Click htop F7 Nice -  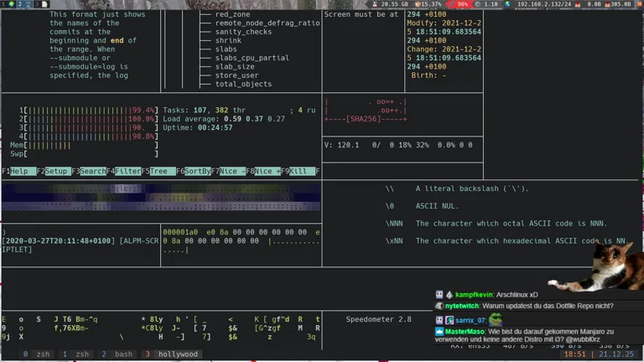(228, 171)
